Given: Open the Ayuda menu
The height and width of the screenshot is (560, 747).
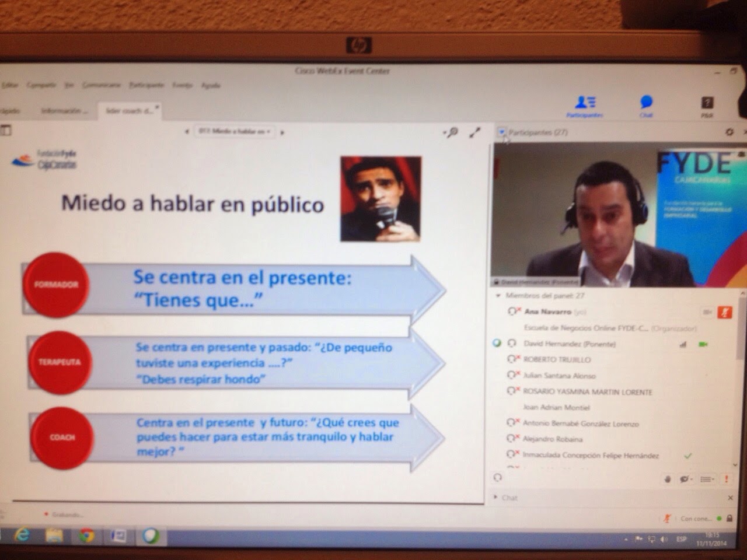Looking at the screenshot, I should pos(211,85).
